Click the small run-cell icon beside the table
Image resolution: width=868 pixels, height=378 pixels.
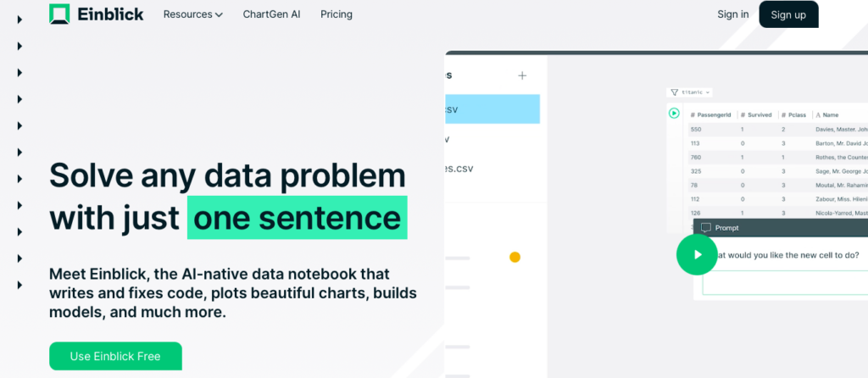pos(674,113)
